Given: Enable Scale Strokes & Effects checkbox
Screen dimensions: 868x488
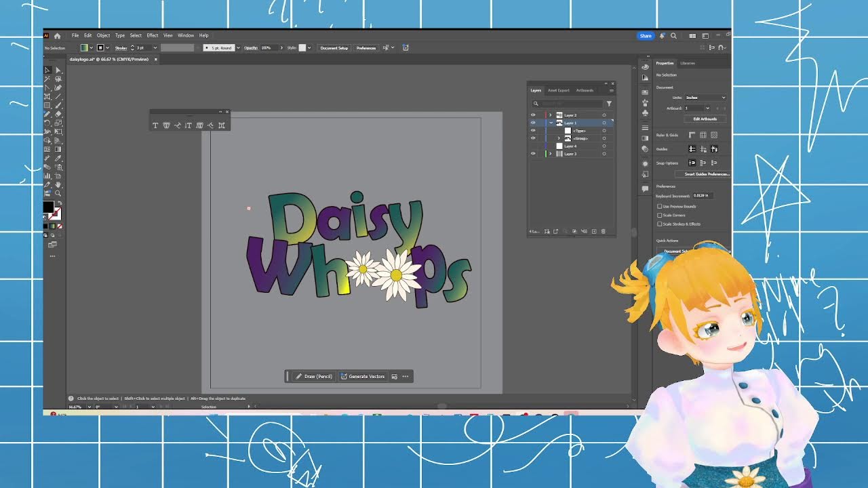Looking at the screenshot, I should [660, 224].
